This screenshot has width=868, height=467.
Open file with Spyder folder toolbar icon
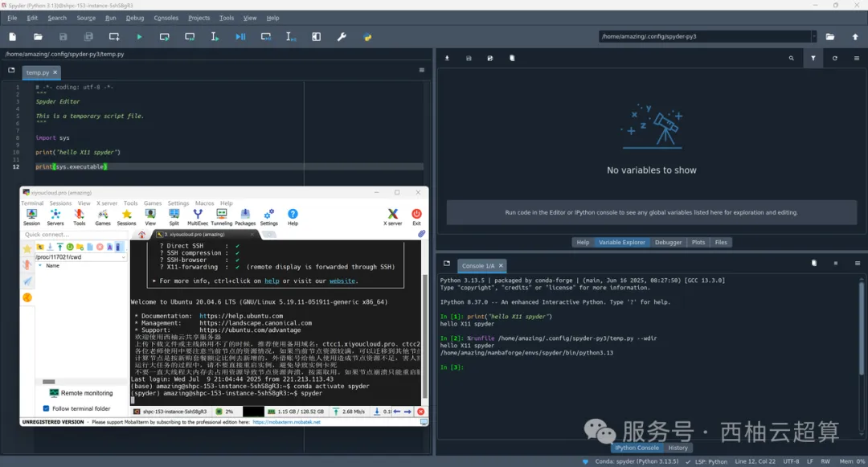click(38, 36)
